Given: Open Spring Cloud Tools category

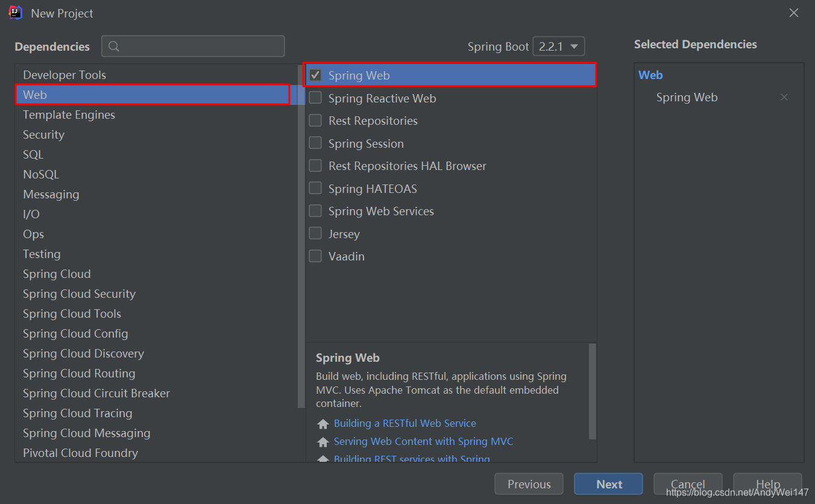Looking at the screenshot, I should pos(157,313).
